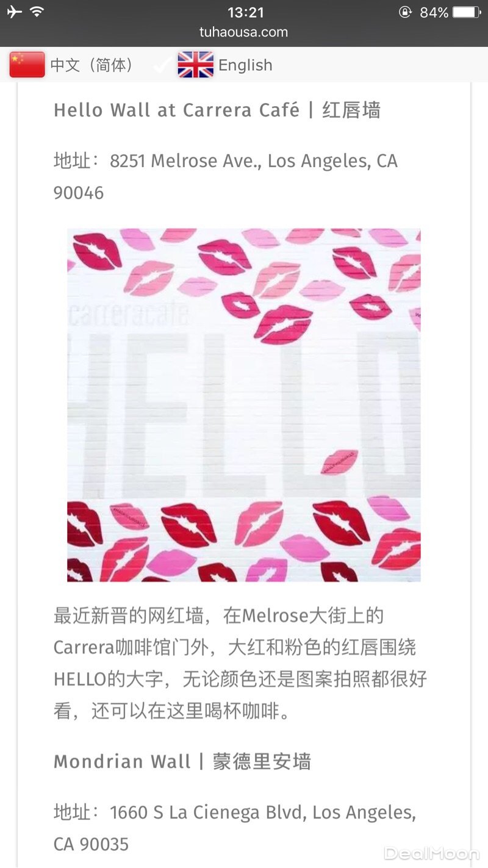
Task: Tap the Wi-Fi status icon
Action: (x=37, y=12)
